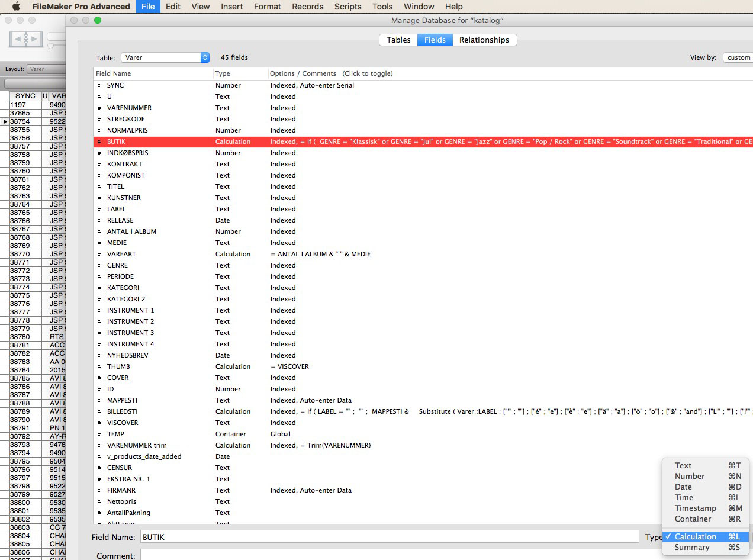Click the reorder handle of LABEL field
This screenshot has height=560, width=753.
click(x=99, y=209)
